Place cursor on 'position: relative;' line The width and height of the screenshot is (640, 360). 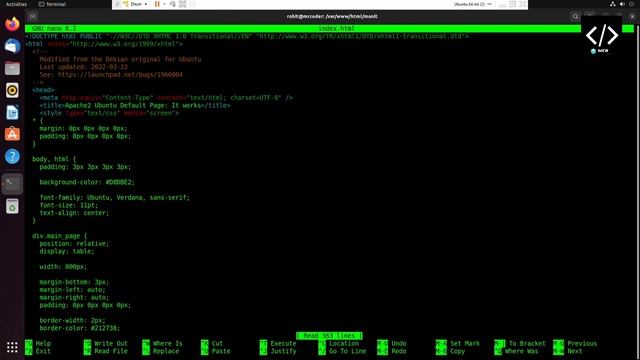tap(74, 244)
